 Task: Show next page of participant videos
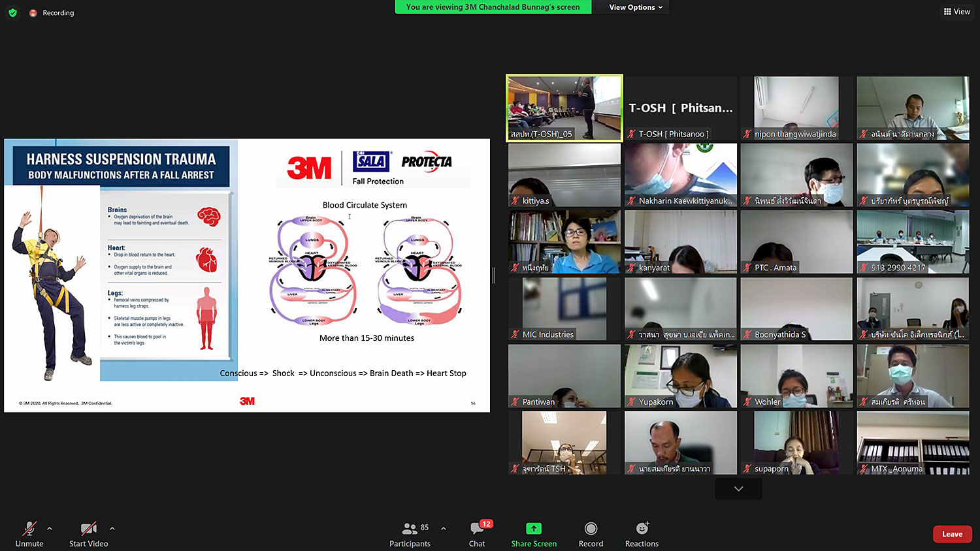click(738, 489)
